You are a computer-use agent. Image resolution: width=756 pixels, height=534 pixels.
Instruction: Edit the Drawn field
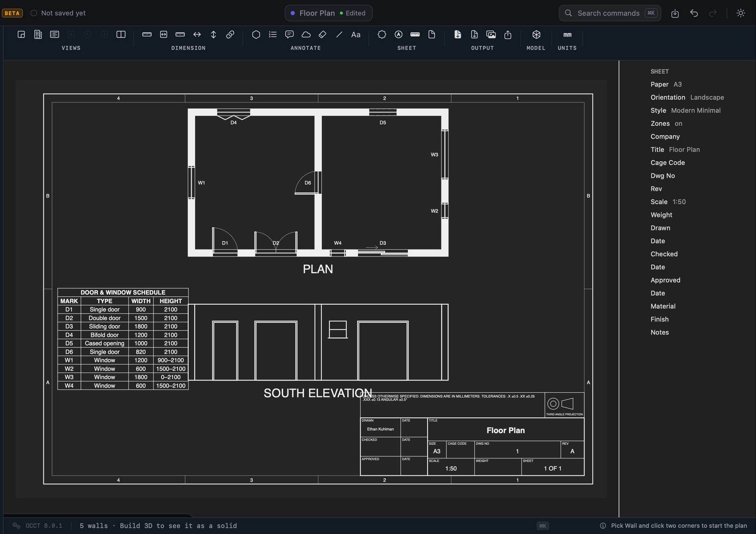click(x=660, y=228)
